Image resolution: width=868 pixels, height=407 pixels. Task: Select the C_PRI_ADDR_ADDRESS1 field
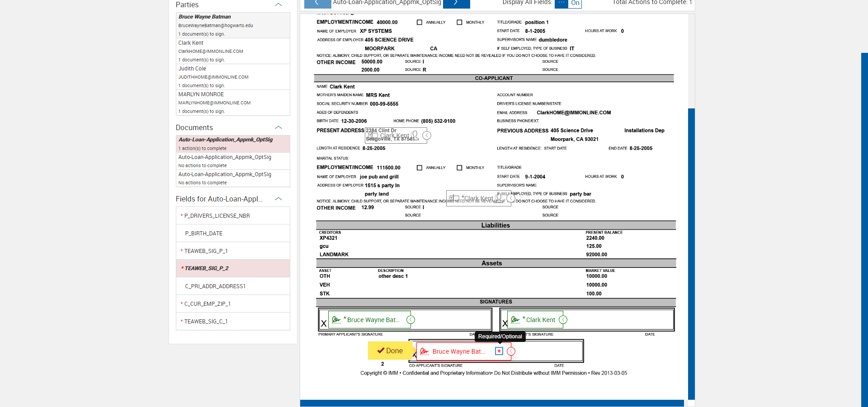click(x=233, y=286)
